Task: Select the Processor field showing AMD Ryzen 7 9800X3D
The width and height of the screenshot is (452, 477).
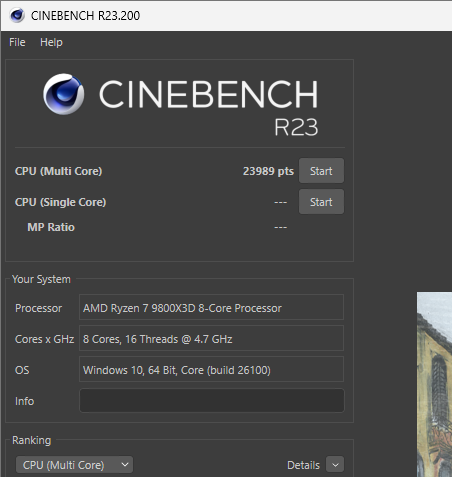Action: (211, 307)
